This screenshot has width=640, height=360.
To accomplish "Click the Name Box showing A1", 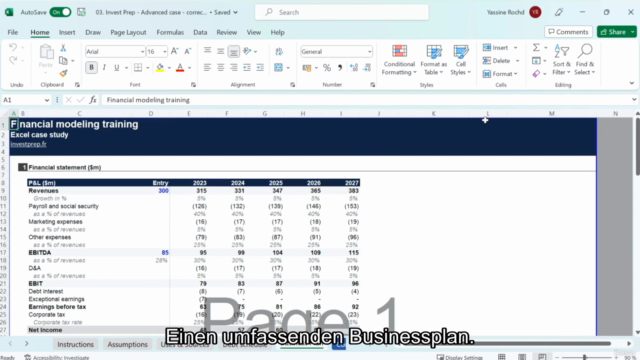I will tap(26, 100).
